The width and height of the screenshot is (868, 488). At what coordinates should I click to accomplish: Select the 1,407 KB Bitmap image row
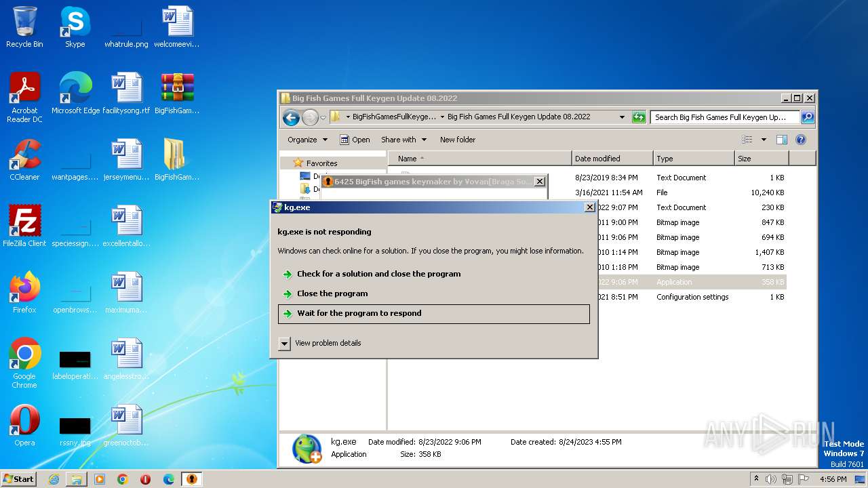[x=692, y=252]
